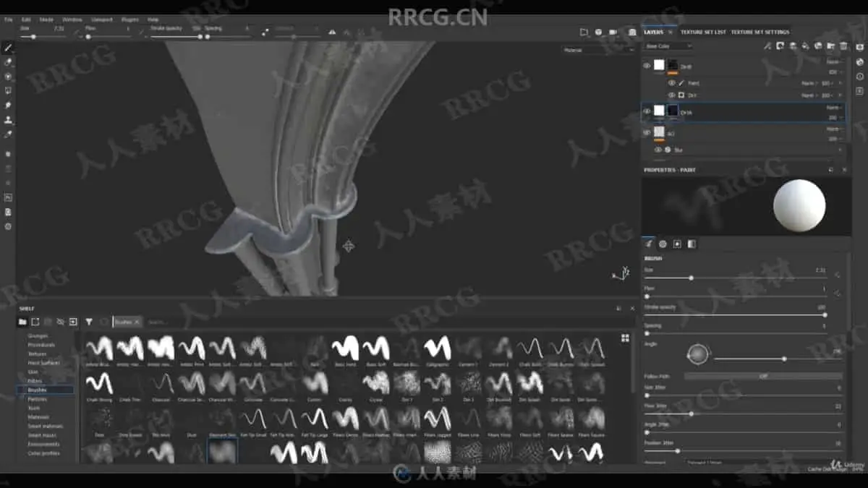Select the Paint brush tool

pyautogui.click(x=8, y=48)
